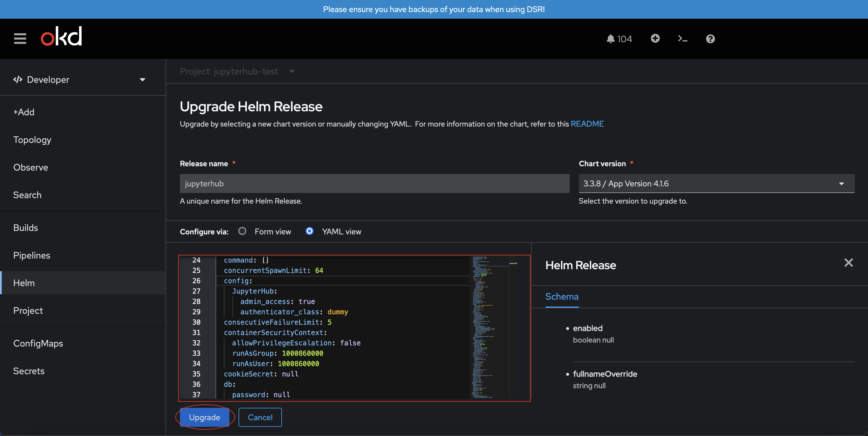Click line 28 admin_access: true

point(278,301)
